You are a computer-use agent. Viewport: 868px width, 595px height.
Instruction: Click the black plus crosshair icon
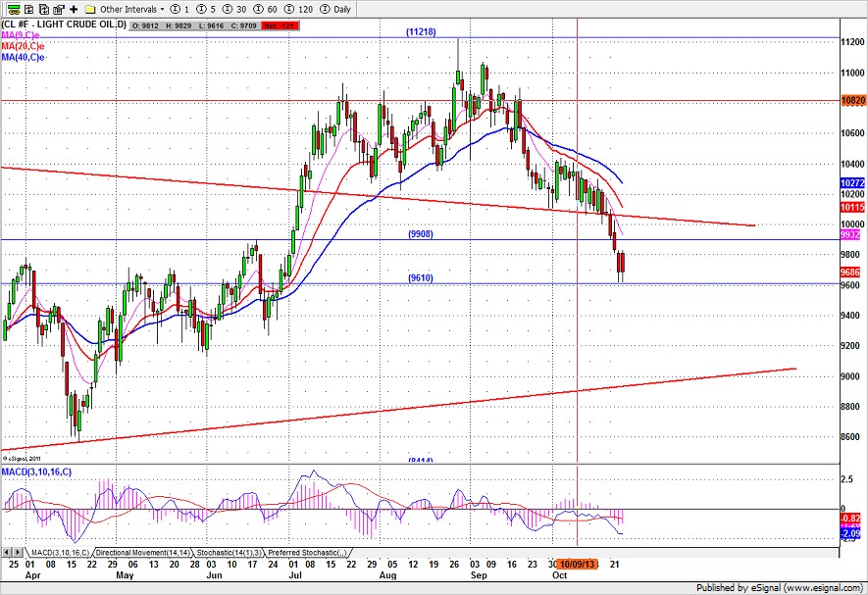point(73,9)
